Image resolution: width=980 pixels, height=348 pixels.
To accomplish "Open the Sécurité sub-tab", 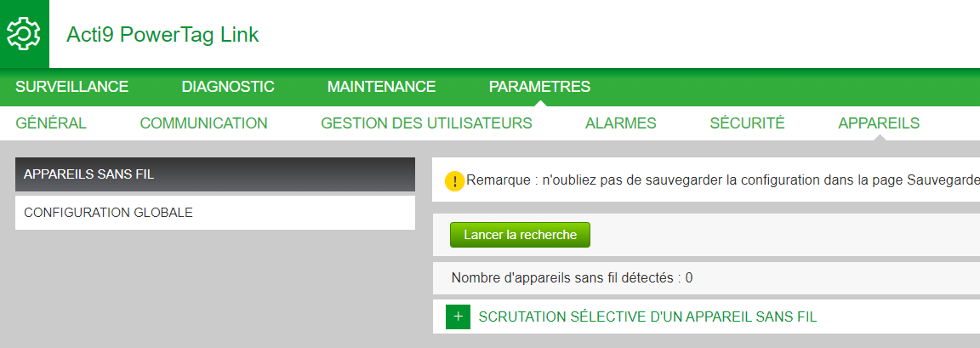I will 747,123.
